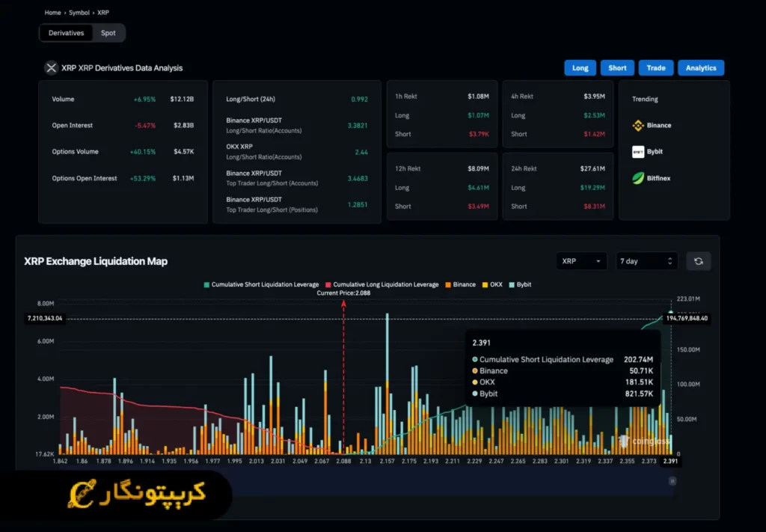Viewport: 766px width, 532px height.
Task: Open the XRP symbol dropdown
Action: (581, 261)
